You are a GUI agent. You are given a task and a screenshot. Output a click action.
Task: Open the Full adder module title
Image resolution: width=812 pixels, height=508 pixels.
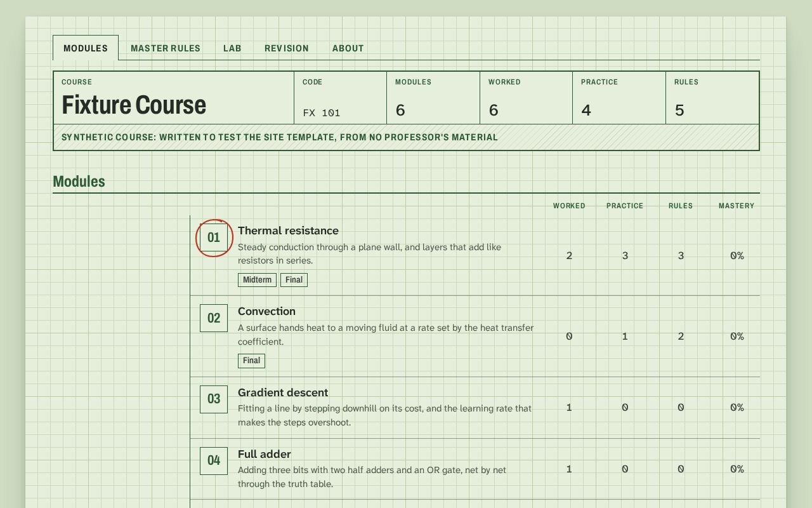[265, 454]
